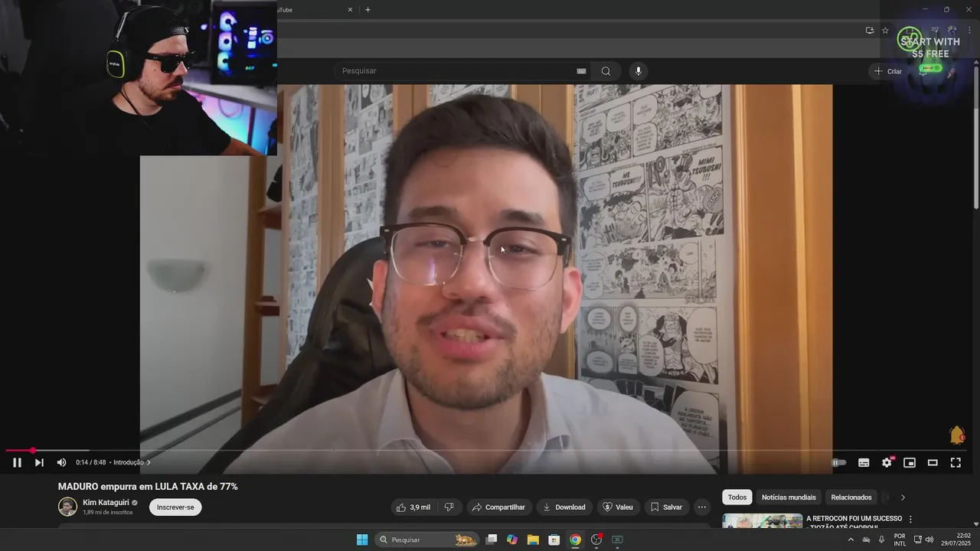Open clock and calendar 22:02
Screen dimensions: 980x551
click(x=954, y=540)
